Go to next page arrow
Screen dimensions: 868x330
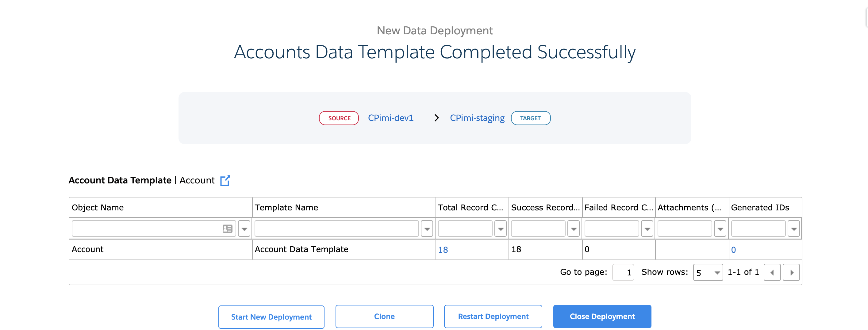(x=791, y=272)
